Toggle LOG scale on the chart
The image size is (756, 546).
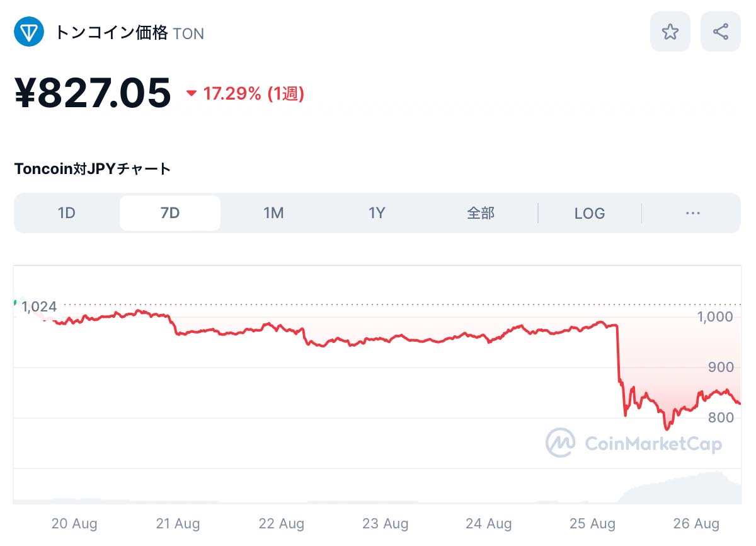pyautogui.click(x=590, y=213)
